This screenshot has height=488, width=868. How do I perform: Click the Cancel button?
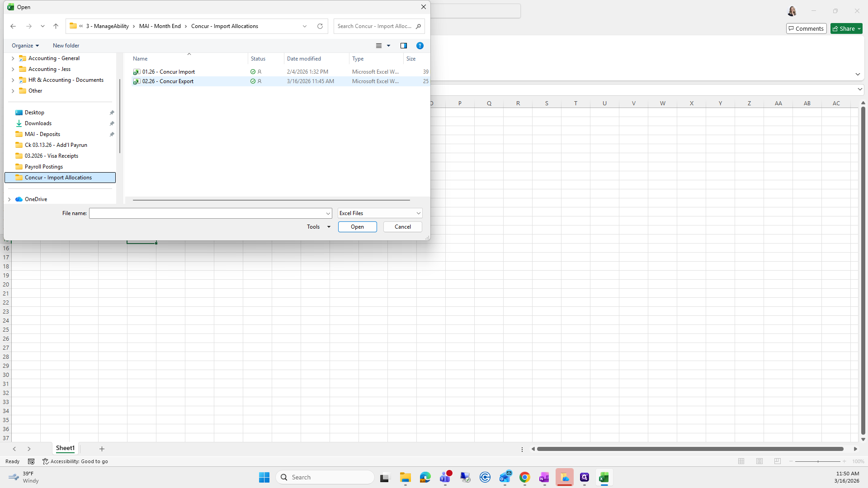point(402,227)
